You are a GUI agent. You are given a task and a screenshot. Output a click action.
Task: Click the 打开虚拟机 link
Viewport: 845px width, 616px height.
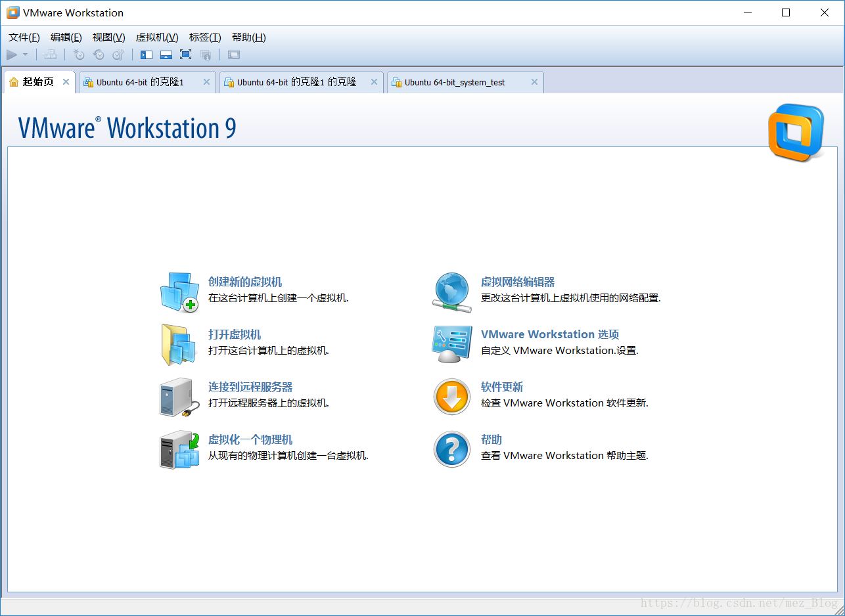(235, 334)
